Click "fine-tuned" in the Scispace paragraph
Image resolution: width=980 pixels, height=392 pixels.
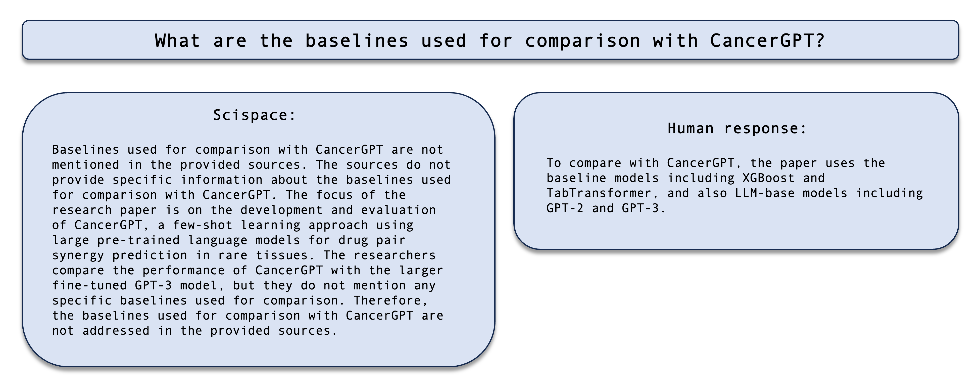(89, 285)
